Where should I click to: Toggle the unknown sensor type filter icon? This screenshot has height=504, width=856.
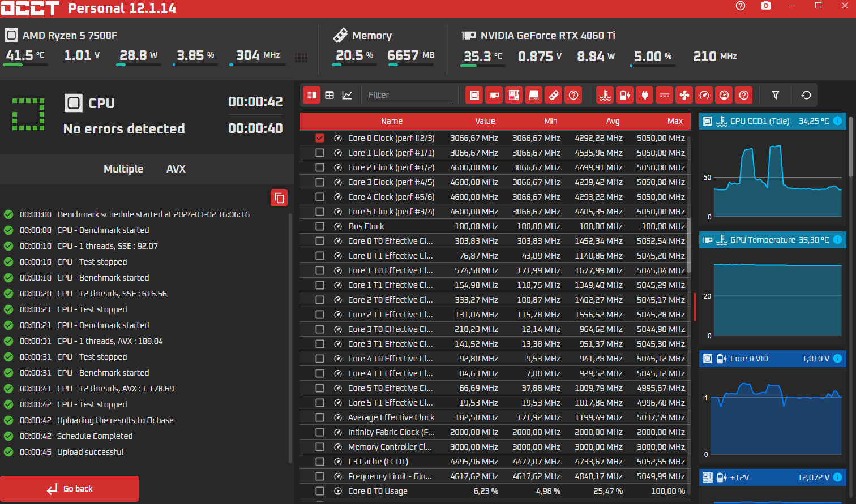pyautogui.click(x=744, y=95)
